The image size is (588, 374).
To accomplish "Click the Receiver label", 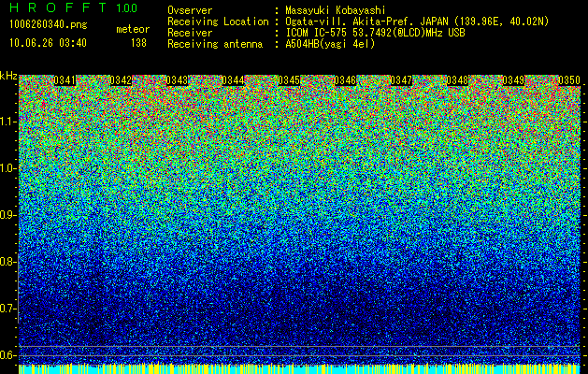I will (x=190, y=33).
